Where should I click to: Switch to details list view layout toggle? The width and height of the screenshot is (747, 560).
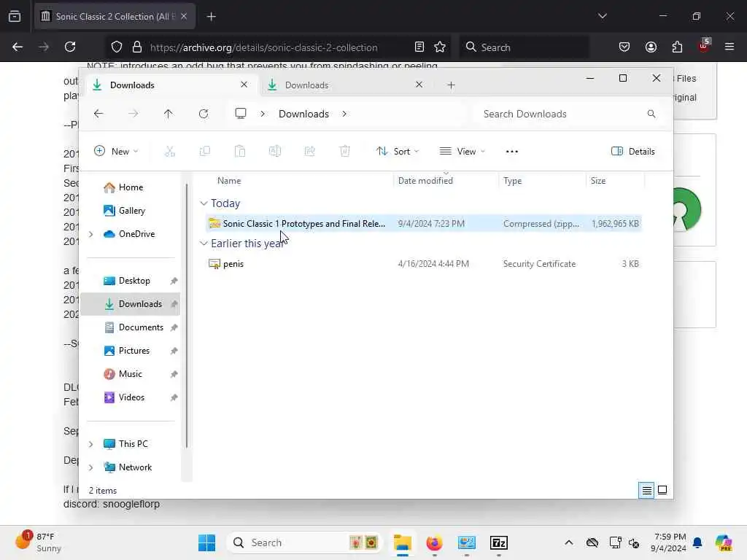[646, 490]
